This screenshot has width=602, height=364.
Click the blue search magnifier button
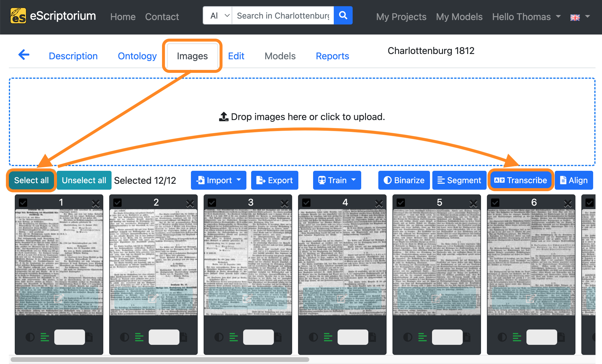pos(343,15)
